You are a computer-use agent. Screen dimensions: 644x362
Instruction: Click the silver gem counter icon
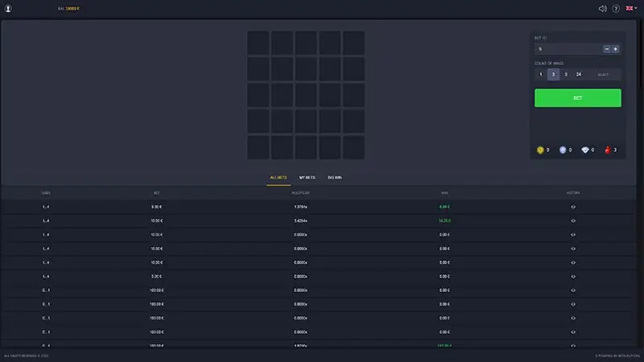tap(563, 150)
